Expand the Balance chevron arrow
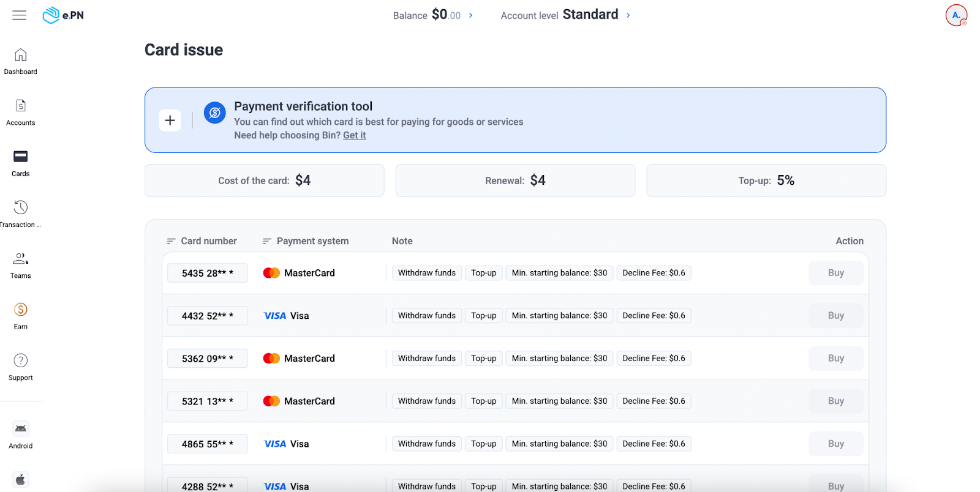The width and height of the screenshot is (980, 492). [470, 15]
